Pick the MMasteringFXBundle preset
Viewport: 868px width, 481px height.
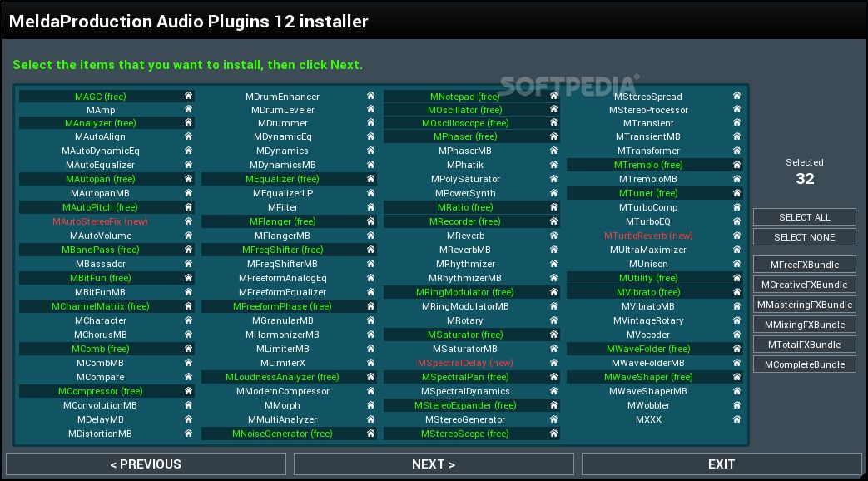[x=805, y=305]
